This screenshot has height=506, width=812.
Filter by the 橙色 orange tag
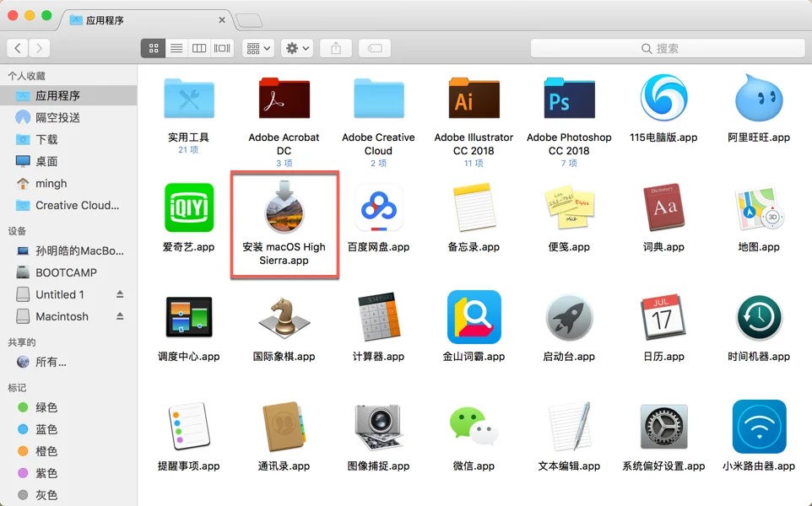coord(68,451)
